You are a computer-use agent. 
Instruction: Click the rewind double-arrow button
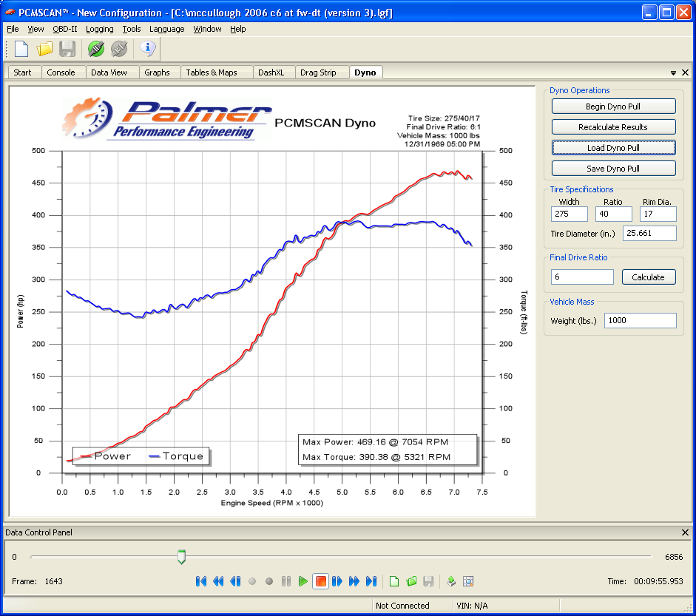point(218,581)
